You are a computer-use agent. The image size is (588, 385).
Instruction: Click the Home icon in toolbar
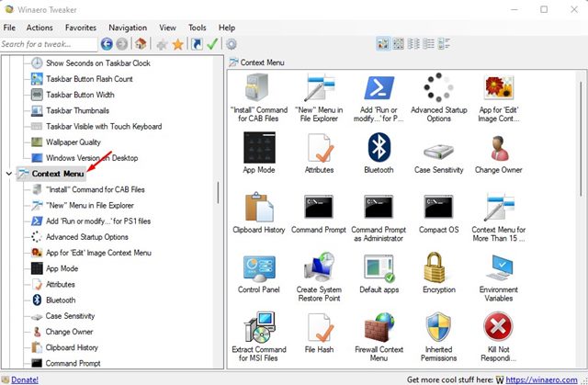pyautogui.click(x=141, y=43)
